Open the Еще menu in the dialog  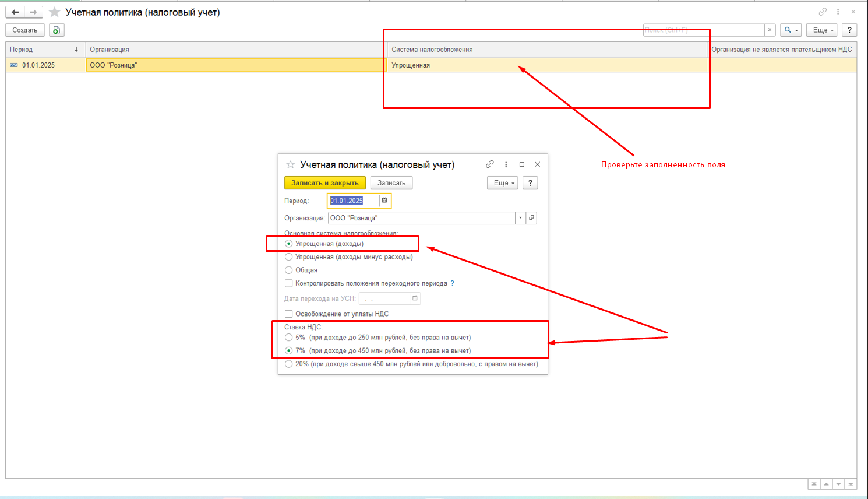coord(503,183)
